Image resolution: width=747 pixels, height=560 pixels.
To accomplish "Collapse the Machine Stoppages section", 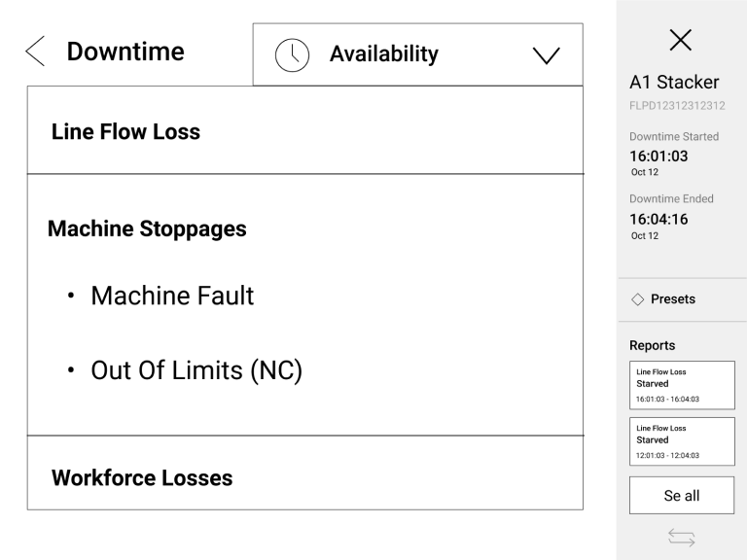I will (x=147, y=229).
